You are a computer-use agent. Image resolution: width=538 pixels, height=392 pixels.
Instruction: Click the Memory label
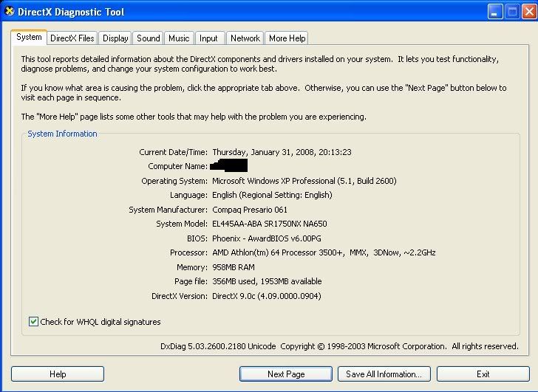tap(192, 267)
